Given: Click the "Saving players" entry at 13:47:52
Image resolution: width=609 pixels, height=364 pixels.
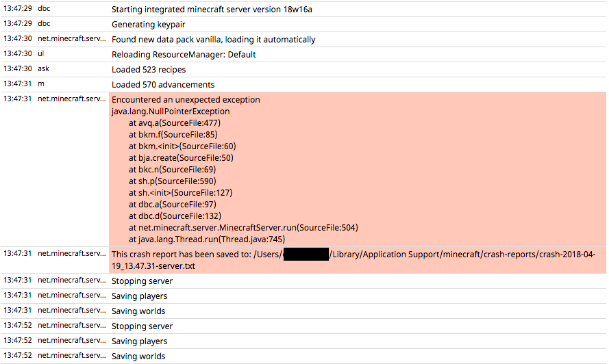Looking at the screenshot, I should [x=139, y=341].
